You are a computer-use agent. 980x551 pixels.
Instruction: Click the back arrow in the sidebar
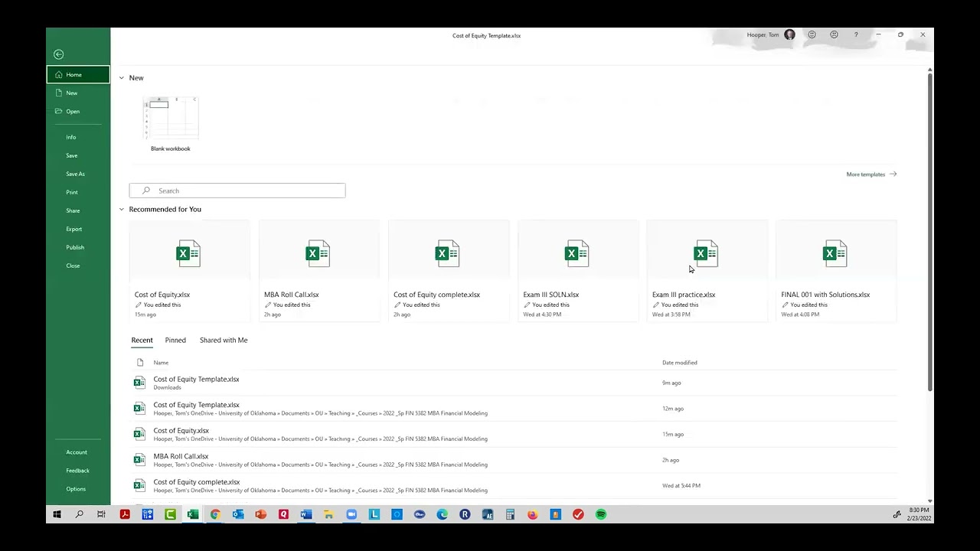tap(58, 54)
